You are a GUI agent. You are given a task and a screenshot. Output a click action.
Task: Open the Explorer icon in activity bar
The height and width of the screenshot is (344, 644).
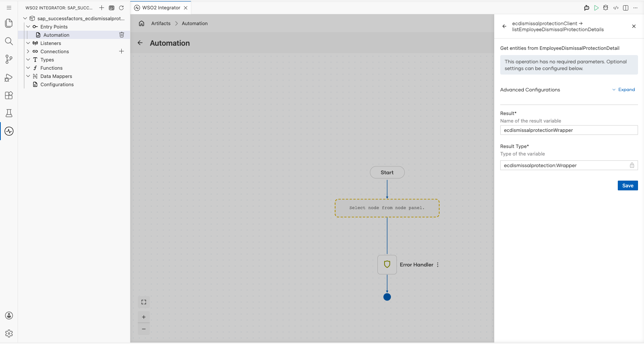click(9, 23)
